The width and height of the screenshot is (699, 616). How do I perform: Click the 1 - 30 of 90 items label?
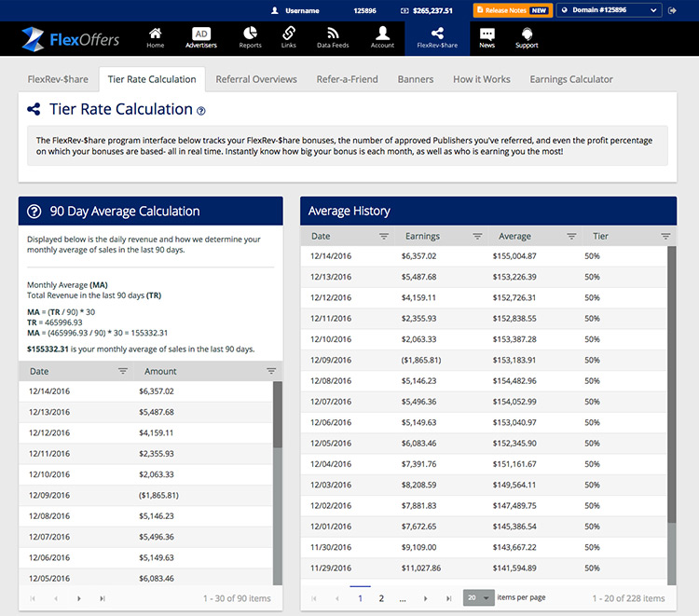(x=237, y=598)
